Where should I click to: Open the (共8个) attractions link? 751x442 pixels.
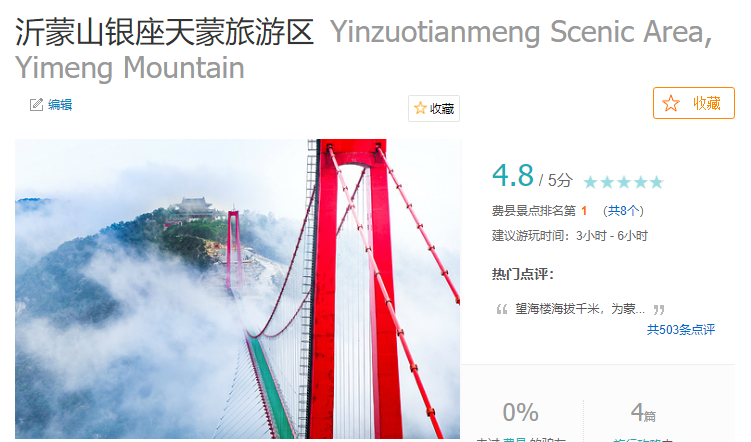(623, 211)
